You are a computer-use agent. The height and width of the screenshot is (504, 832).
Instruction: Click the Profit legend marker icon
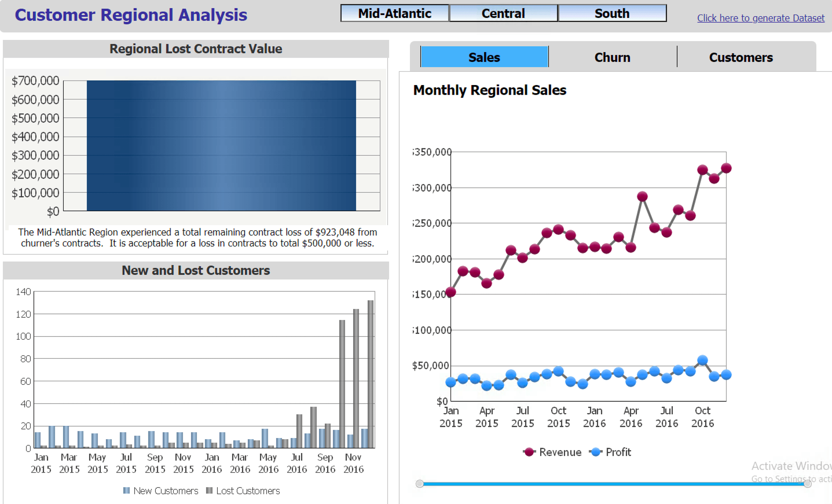(x=595, y=452)
